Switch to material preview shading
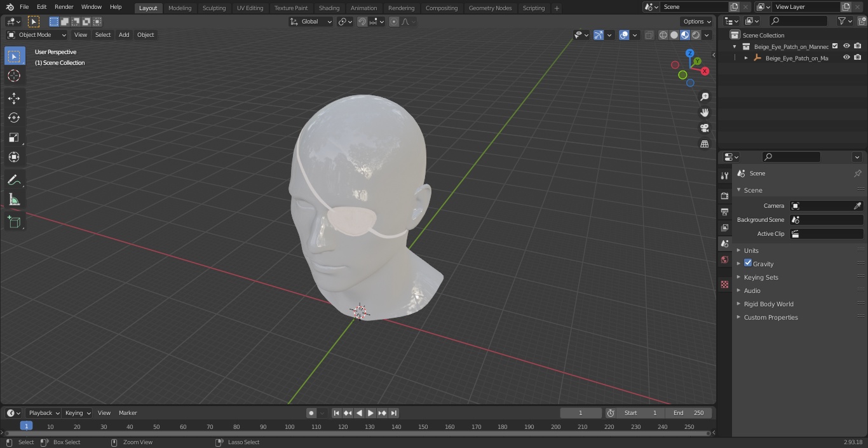Image resolution: width=868 pixels, height=448 pixels. pos(685,35)
